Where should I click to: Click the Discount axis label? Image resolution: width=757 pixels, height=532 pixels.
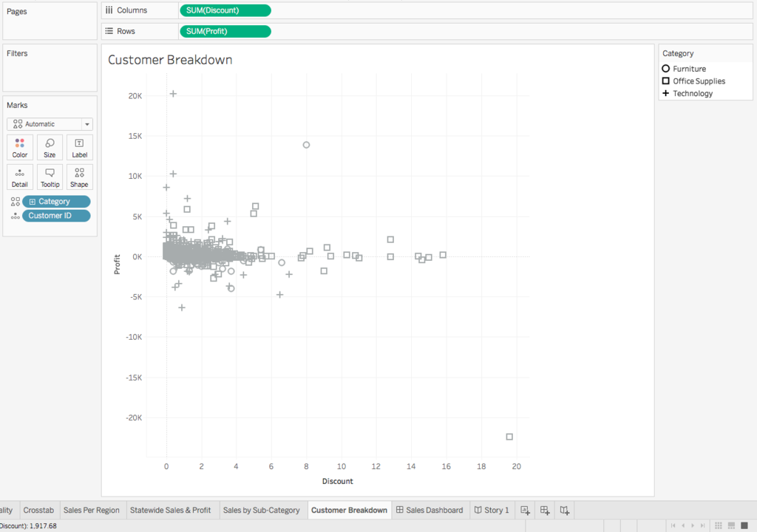click(337, 481)
